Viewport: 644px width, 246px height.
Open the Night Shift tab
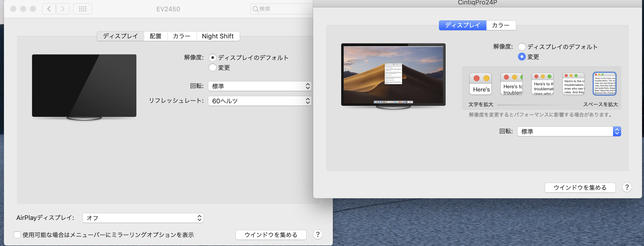(x=218, y=36)
